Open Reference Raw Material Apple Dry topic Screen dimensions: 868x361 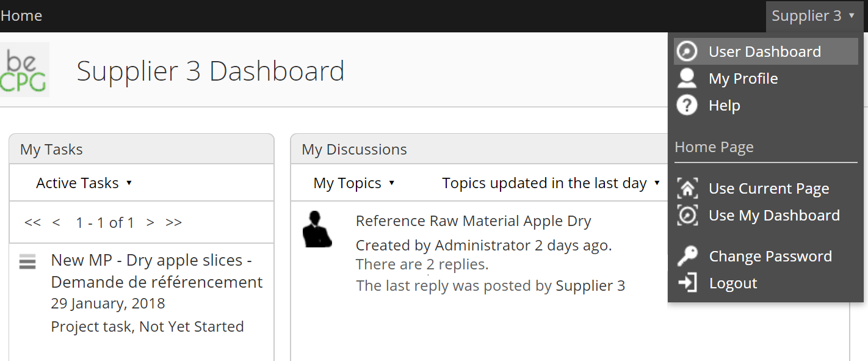[x=474, y=221]
